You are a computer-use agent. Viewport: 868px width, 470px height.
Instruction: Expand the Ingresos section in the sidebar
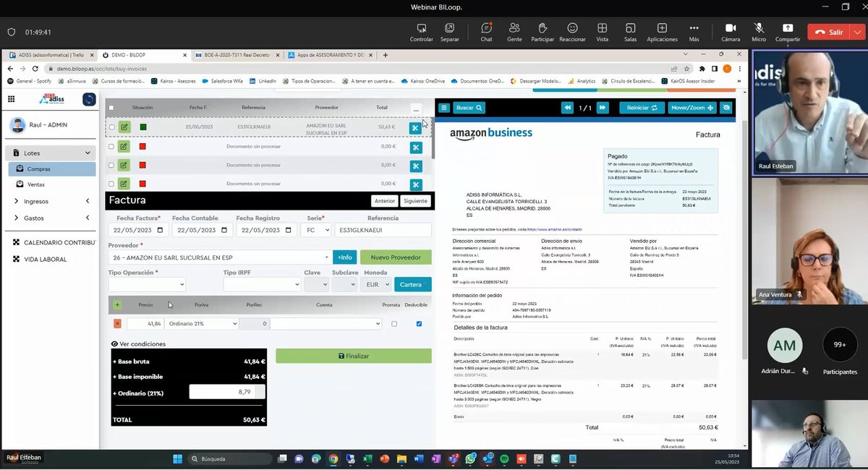pyautogui.click(x=51, y=201)
